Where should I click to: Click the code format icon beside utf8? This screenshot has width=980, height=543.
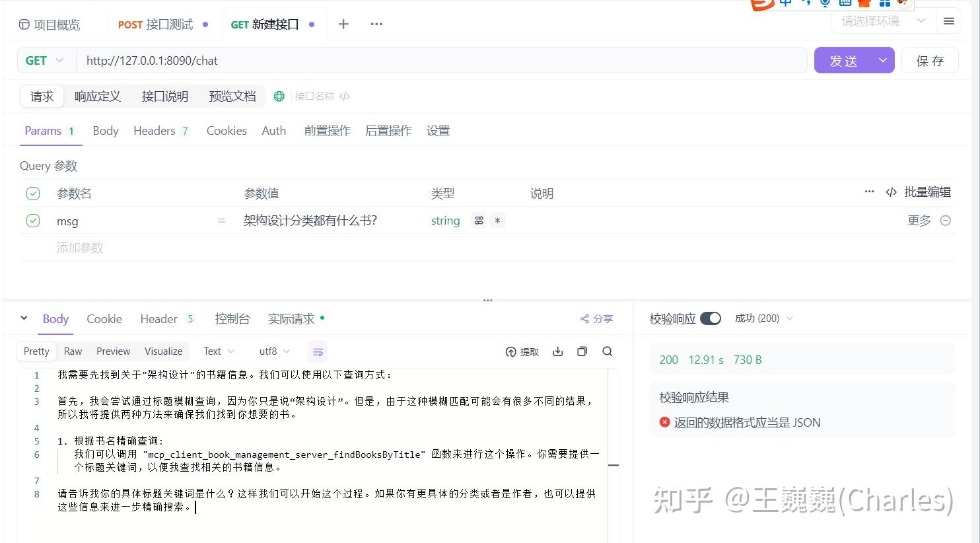click(318, 351)
